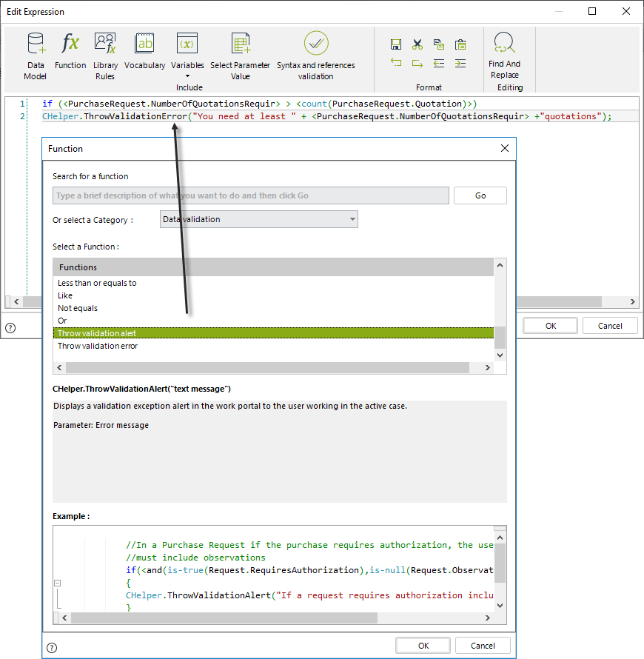Viewport: 644px width, 659px height.
Task: Open Library Rules
Action: [x=105, y=56]
